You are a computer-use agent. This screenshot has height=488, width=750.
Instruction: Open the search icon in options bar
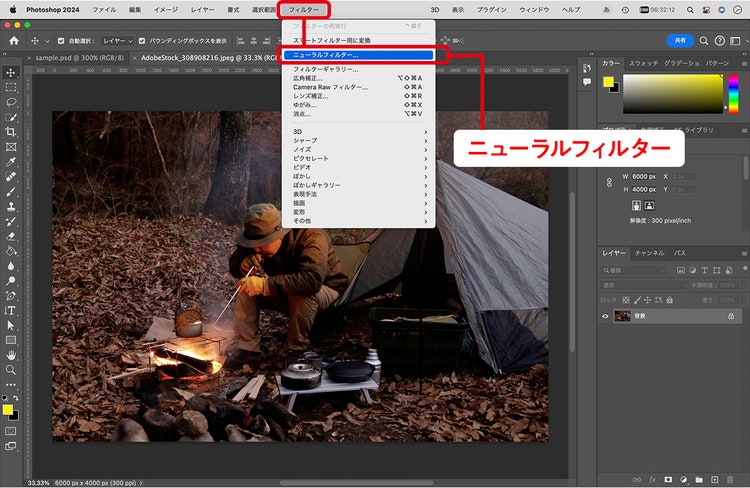tap(704, 41)
